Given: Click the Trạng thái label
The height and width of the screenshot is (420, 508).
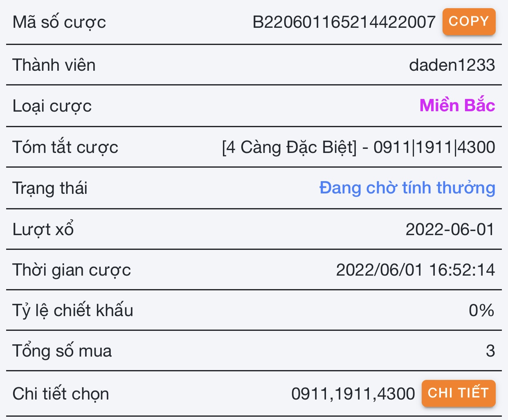Looking at the screenshot, I should (50, 189).
